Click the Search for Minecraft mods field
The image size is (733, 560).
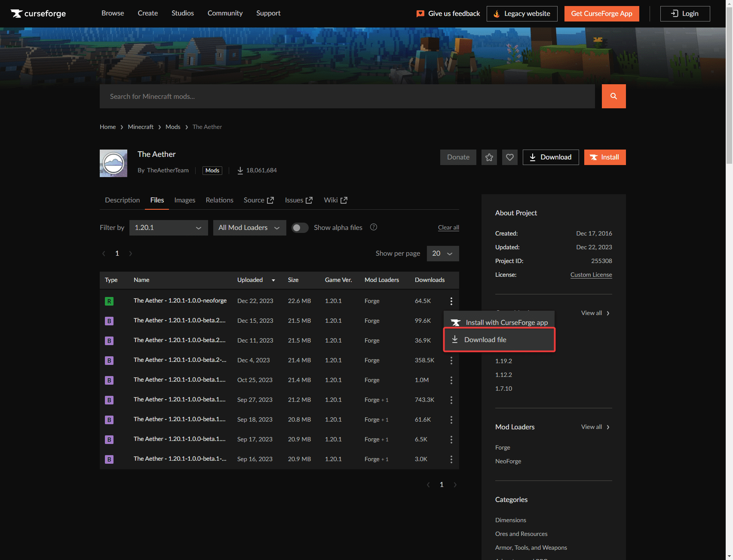tap(347, 96)
